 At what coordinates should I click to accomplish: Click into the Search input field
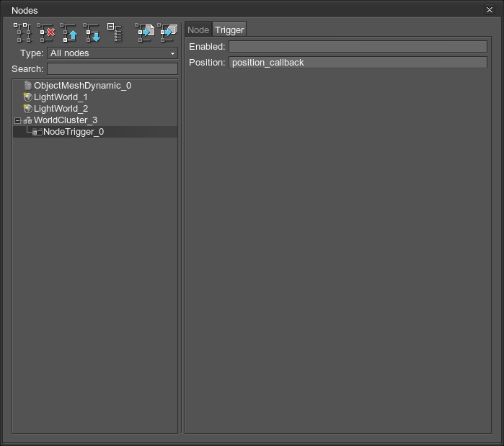pos(112,68)
